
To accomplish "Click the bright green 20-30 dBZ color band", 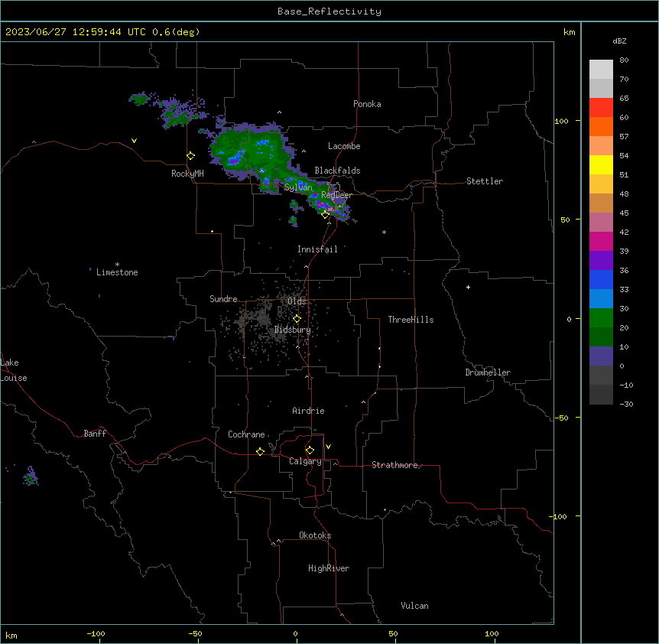I will 601,318.
